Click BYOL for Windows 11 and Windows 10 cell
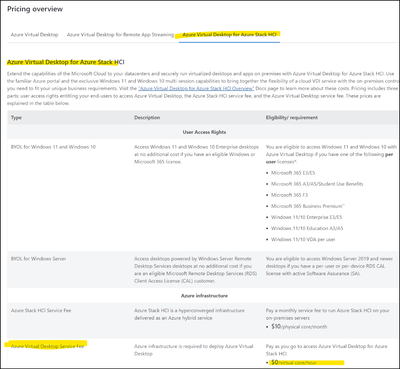 53,147
